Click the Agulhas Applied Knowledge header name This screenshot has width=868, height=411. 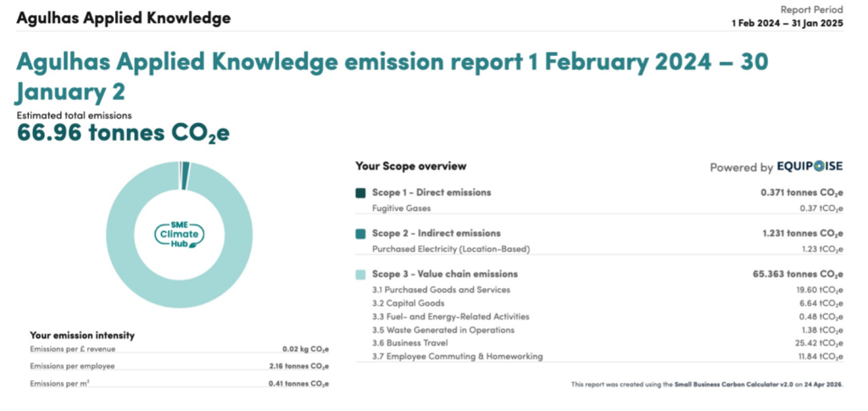[123, 18]
